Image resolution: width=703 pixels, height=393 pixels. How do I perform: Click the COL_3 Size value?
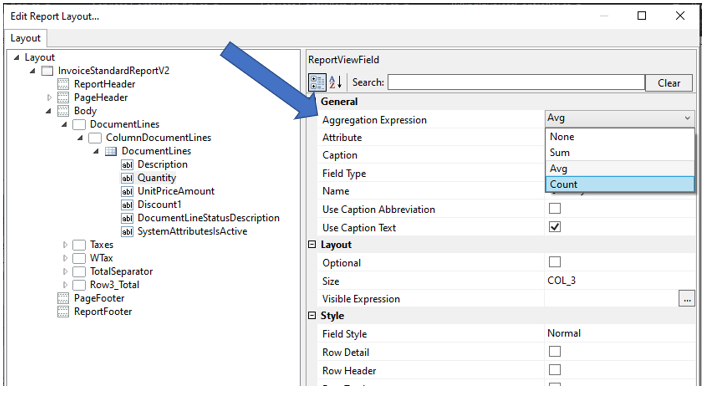click(561, 281)
